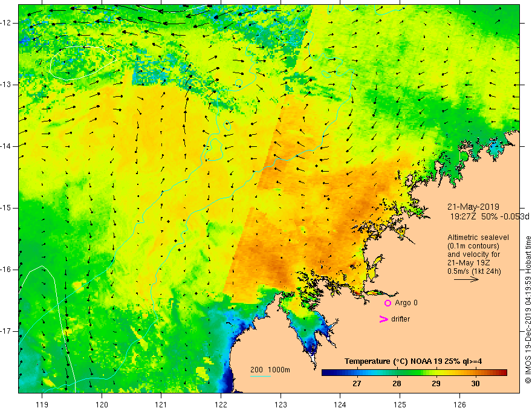Click latitude axis label -15
The height and width of the screenshot is (411, 532).
(x=7, y=208)
